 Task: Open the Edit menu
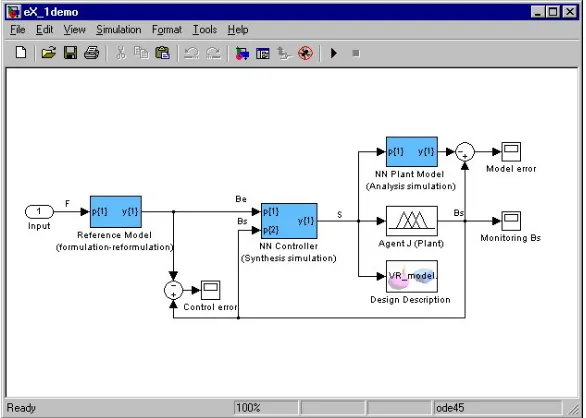tap(44, 30)
